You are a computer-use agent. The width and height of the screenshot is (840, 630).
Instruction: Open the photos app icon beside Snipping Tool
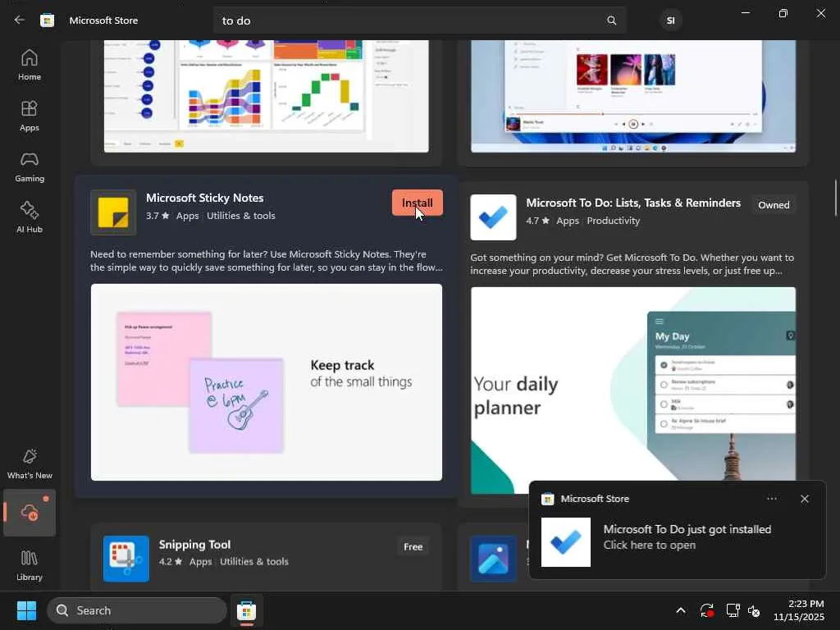493,558
